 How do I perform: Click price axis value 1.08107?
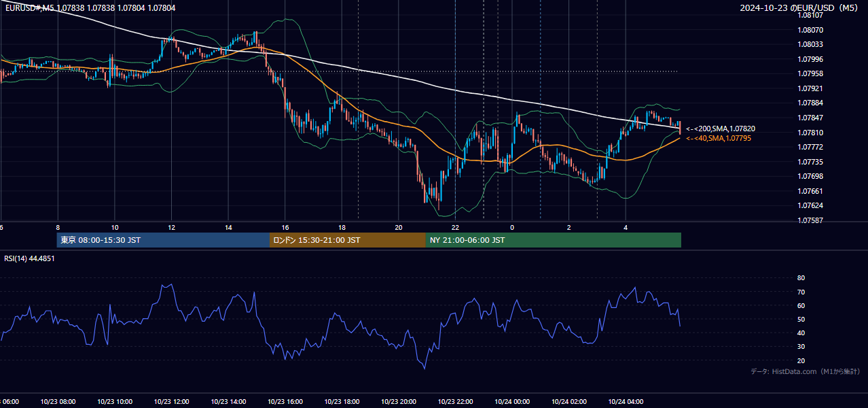click(811, 15)
